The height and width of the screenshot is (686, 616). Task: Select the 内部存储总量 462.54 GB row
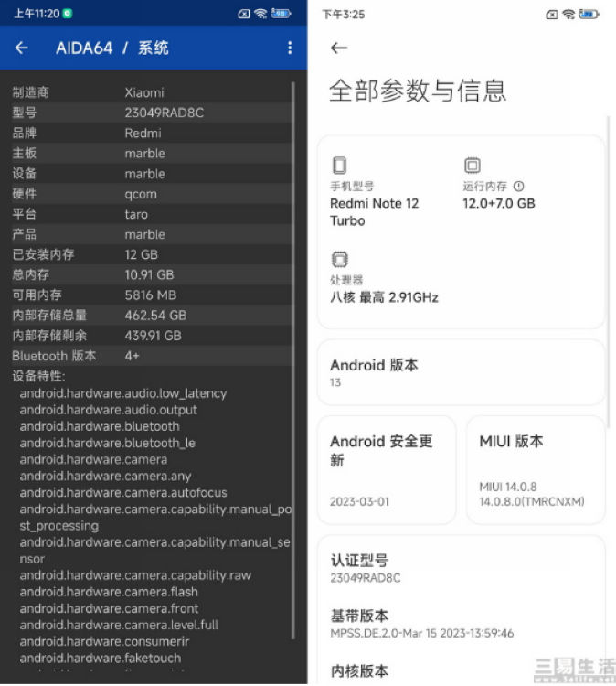pos(151,316)
